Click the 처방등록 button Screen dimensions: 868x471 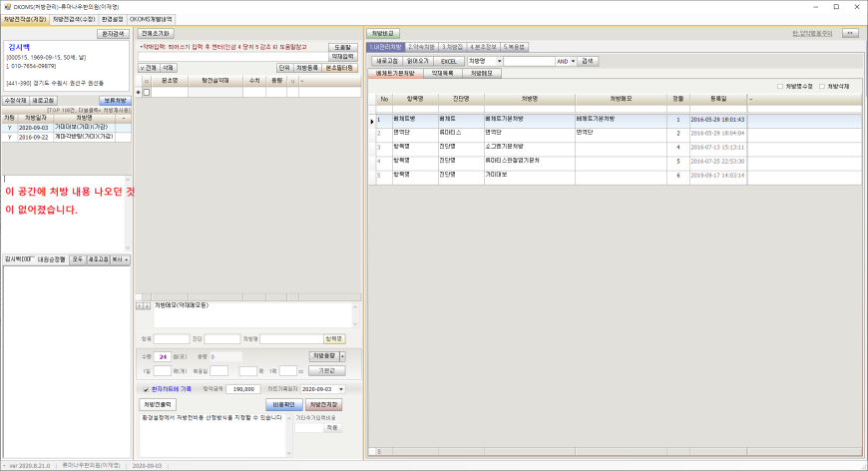(306, 68)
